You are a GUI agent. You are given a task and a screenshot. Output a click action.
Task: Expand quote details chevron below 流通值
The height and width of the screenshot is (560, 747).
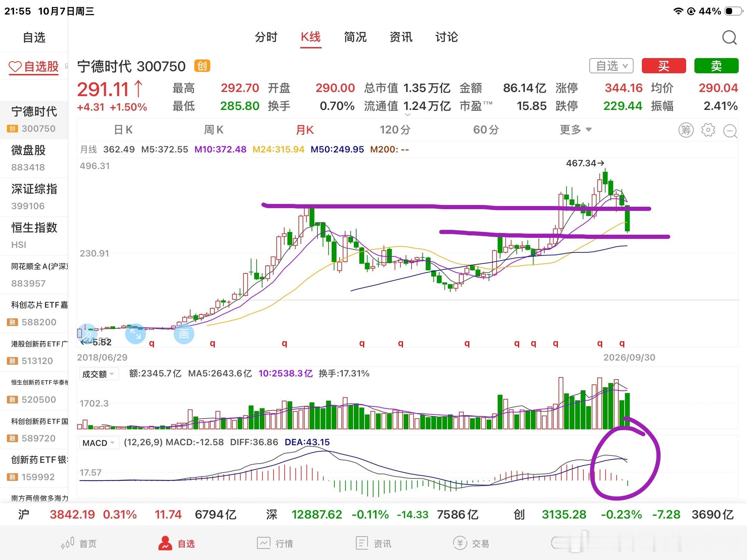[408, 115]
